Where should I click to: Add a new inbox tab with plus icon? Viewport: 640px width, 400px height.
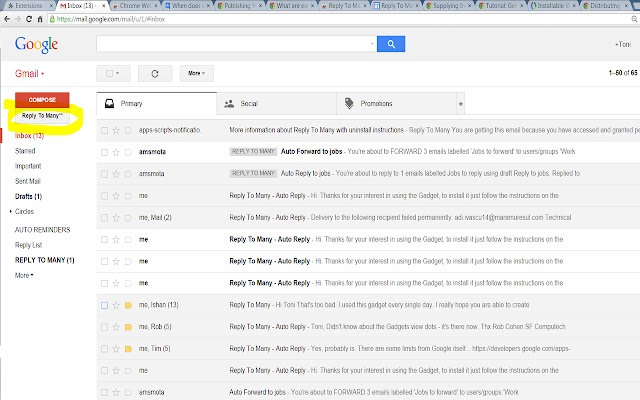pyautogui.click(x=460, y=104)
